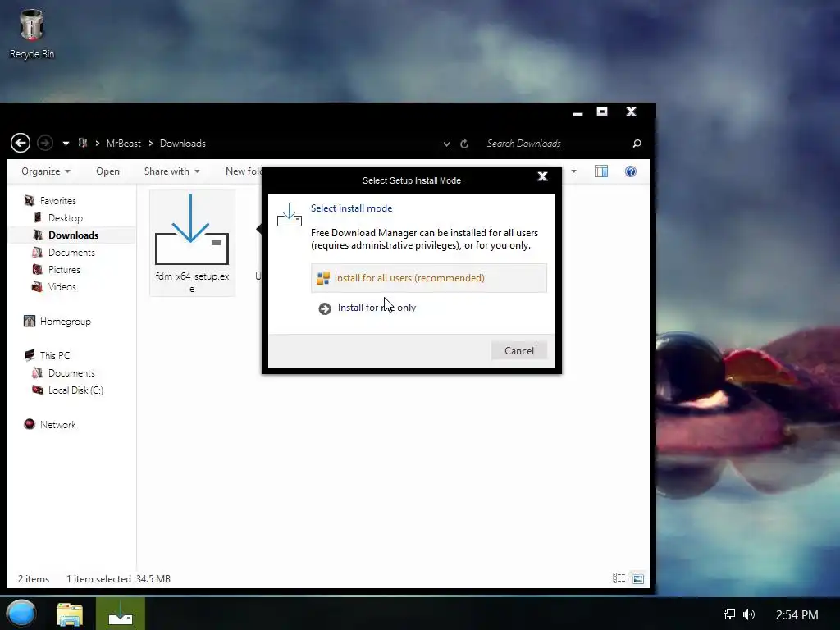Minimize the Explorer window
This screenshot has width=840, height=630.
[577, 112]
